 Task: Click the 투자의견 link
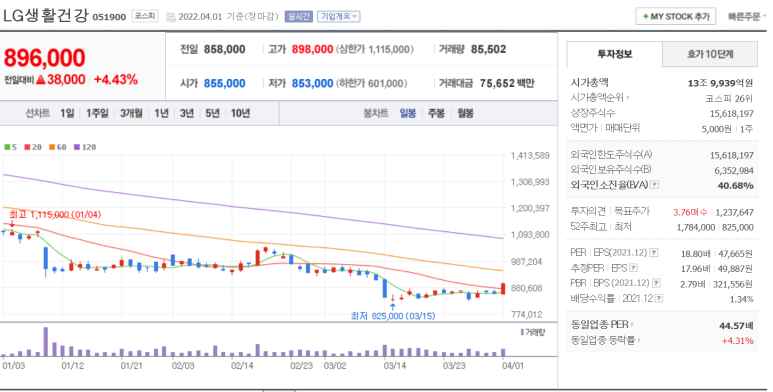[x=588, y=212]
